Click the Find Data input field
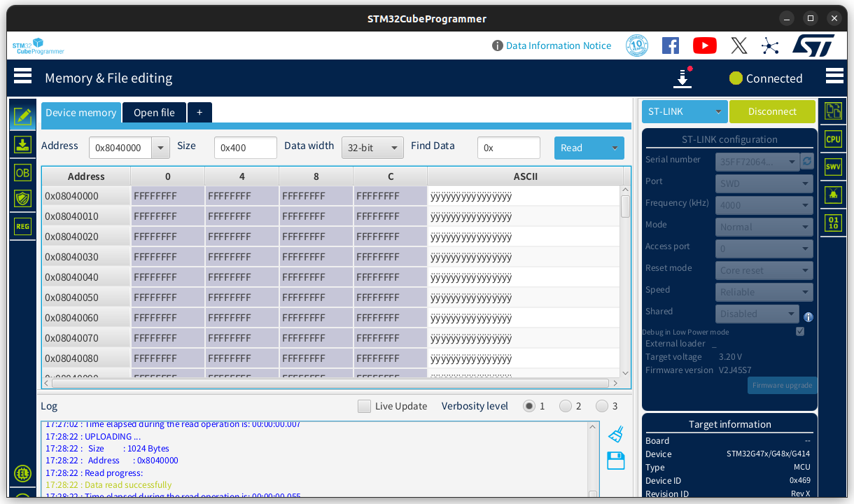Viewport: 854px width, 504px height. 509,148
